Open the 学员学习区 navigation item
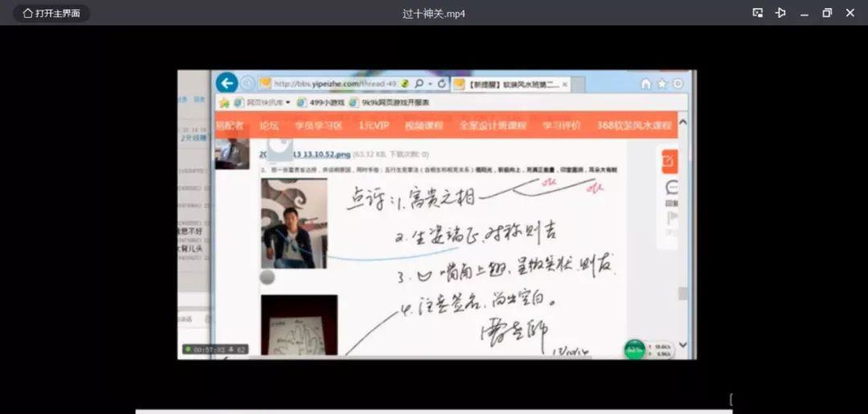The height and width of the screenshot is (414, 868). point(318,125)
